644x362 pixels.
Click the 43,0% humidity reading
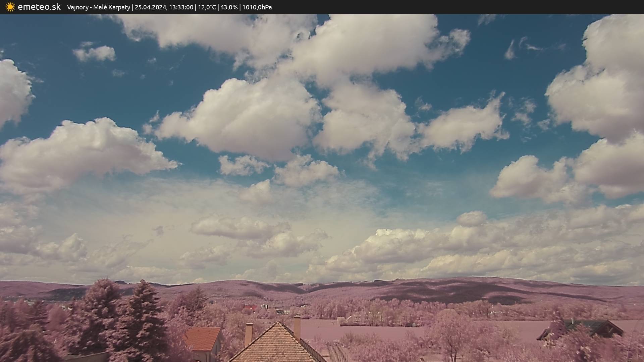coord(229,7)
